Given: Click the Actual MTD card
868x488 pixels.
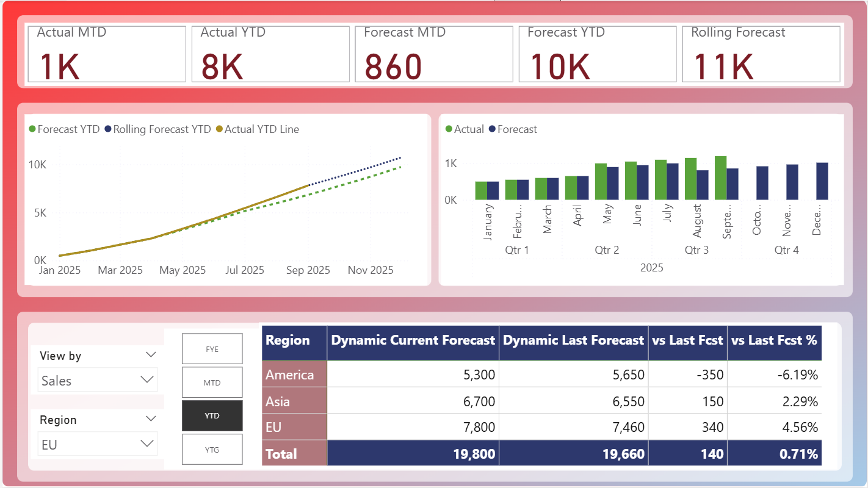Looking at the screenshot, I should pos(106,54).
